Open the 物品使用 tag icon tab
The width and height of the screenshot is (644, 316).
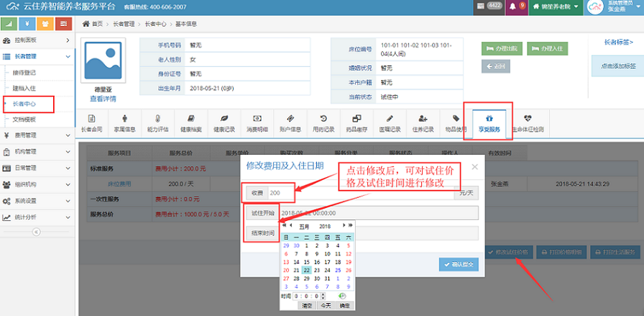coord(456,123)
